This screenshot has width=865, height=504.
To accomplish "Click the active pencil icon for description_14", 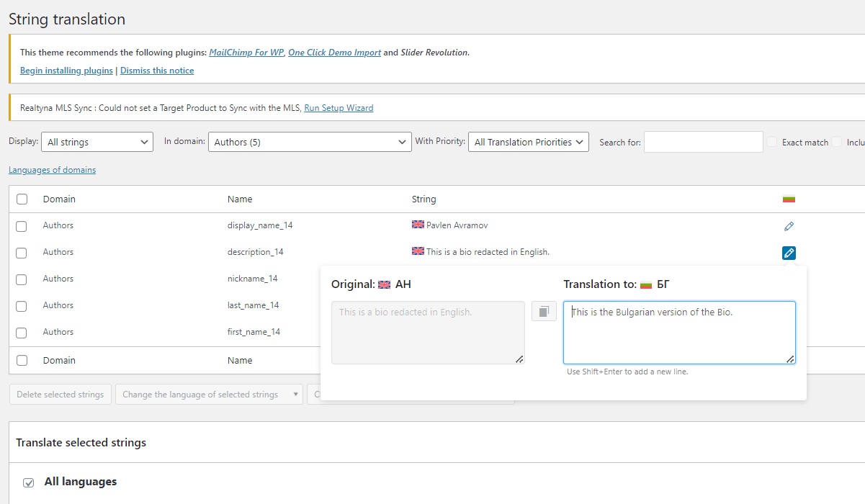I will click(x=789, y=253).
